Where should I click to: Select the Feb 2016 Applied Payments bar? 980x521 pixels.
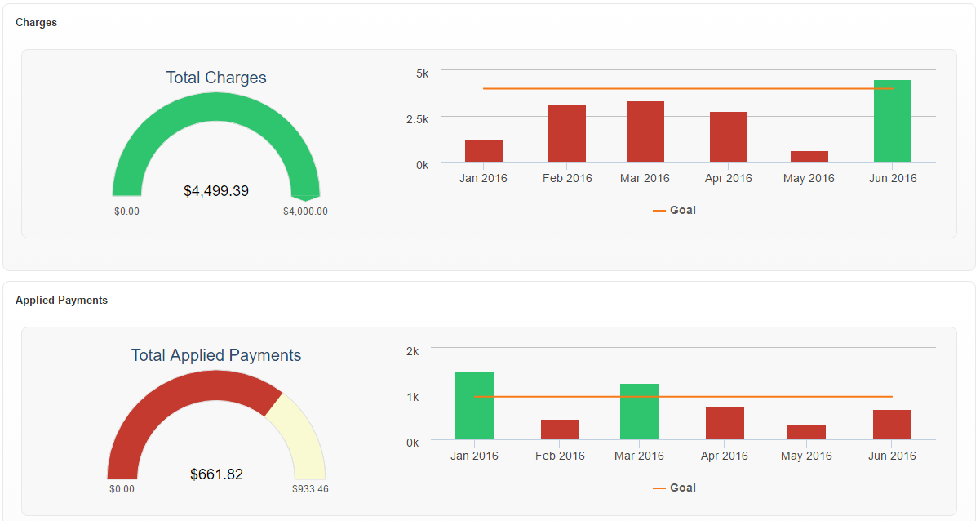tap(560, 430)
